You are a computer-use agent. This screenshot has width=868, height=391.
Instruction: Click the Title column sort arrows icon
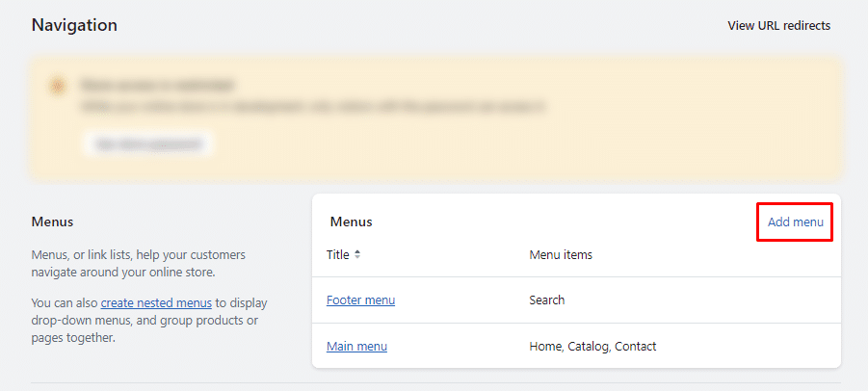click(357, 255)
